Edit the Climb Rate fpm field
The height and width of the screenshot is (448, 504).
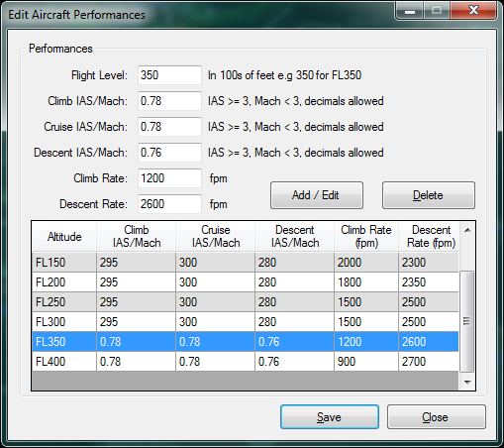[x=169, y=178]
